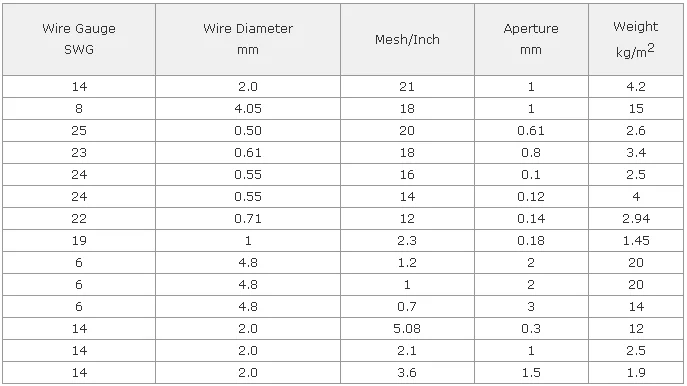Select aperture cell showing 0.18
This screenshot has height=386, width=687.
tap(531, 241)
